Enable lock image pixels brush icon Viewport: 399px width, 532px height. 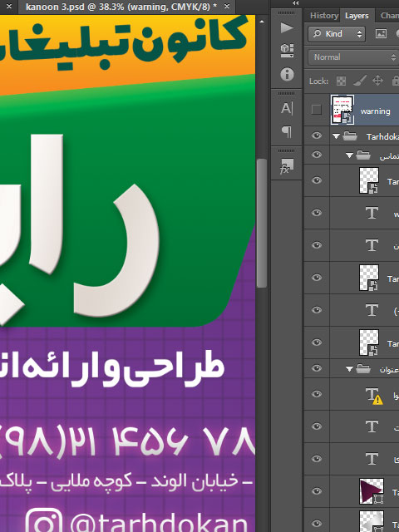pos(359,81)
